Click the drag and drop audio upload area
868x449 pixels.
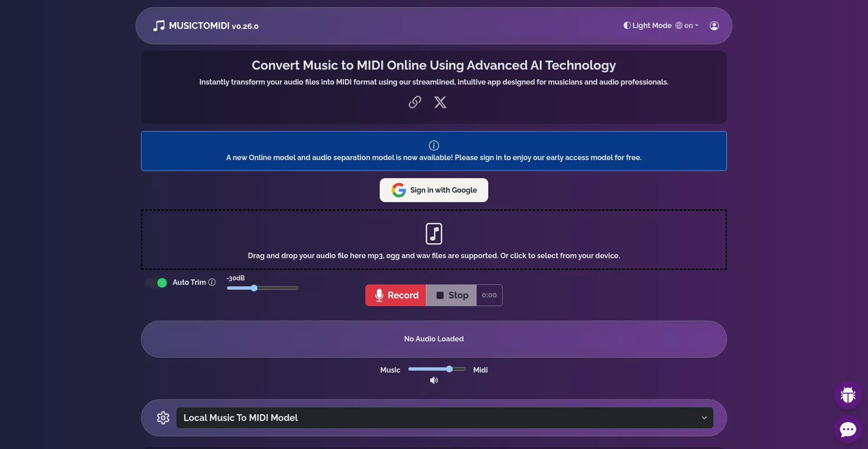[x=434, y=240]
